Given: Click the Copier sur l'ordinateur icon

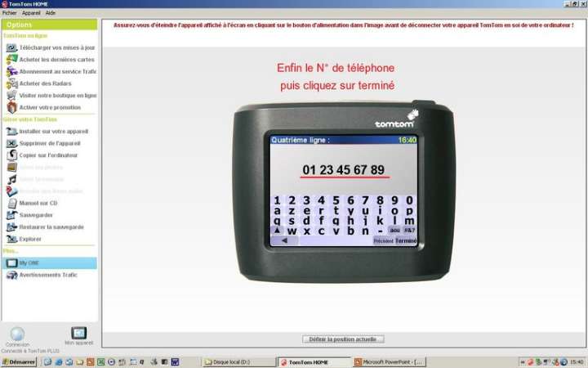Looking at the screenshot, I should (11, 155).
